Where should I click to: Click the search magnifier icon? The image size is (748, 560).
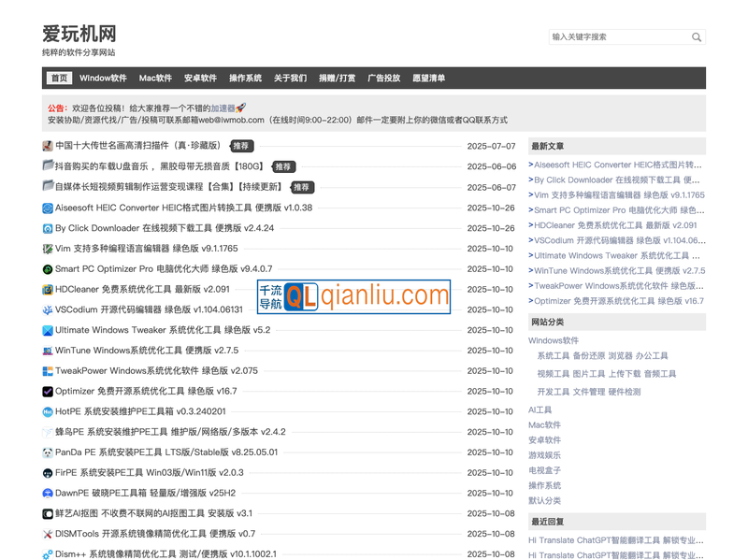pyautogui.click(x=697, y=37)
